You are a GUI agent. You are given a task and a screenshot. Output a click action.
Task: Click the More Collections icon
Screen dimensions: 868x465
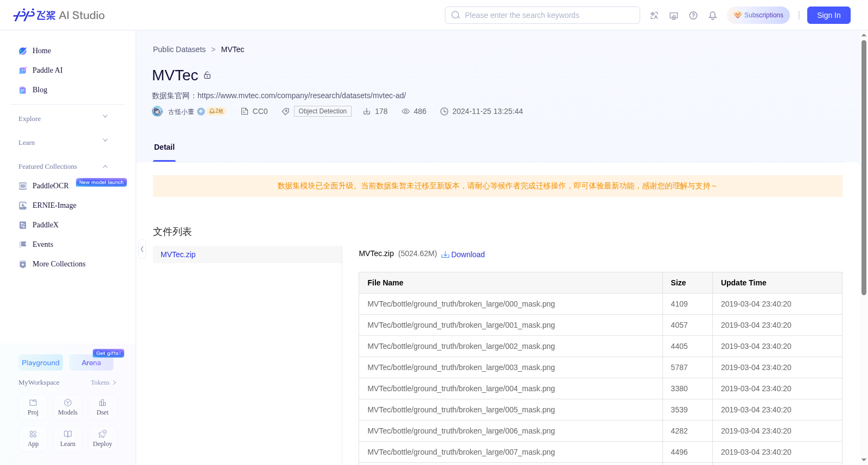point(23,264)
